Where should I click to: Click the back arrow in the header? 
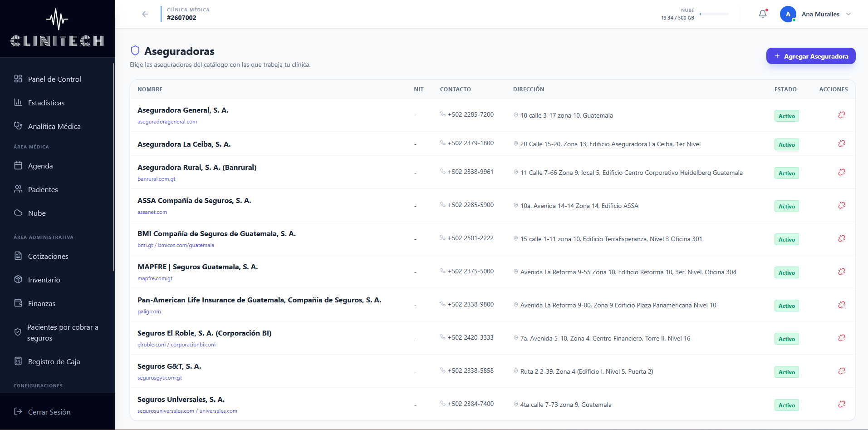(145, 14)
